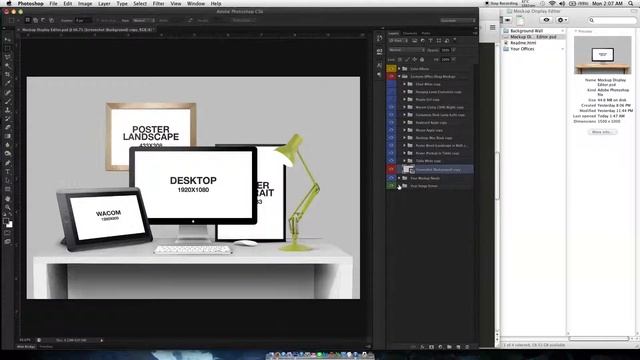Open the File menu
The image size is (640, 360).
click(x=53, y=3)
